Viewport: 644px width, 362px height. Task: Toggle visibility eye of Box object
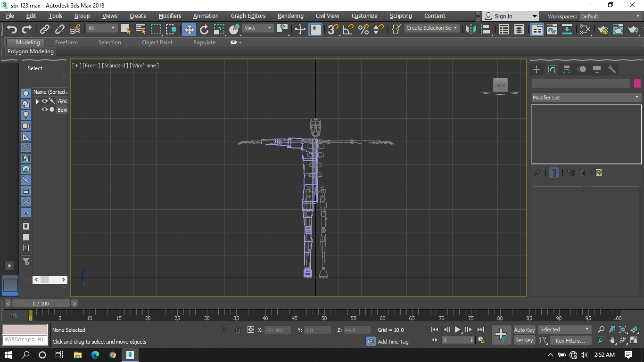[45, 109]
